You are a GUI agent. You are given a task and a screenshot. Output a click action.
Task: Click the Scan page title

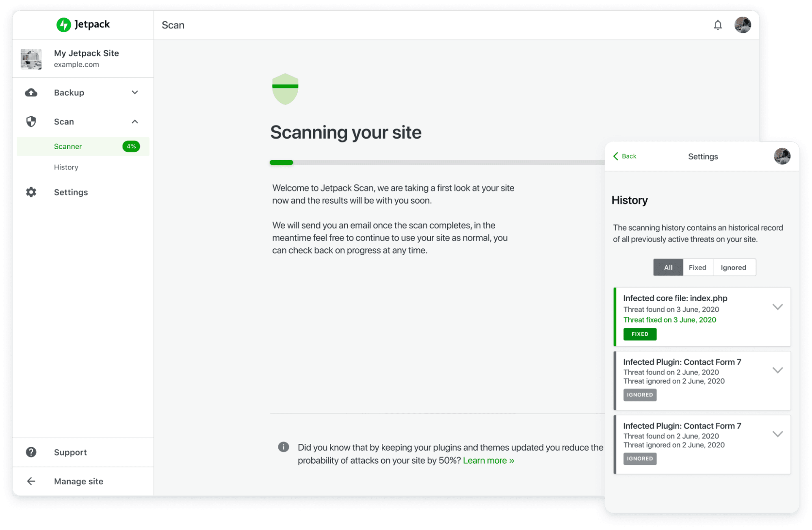(x=173, y=25)
